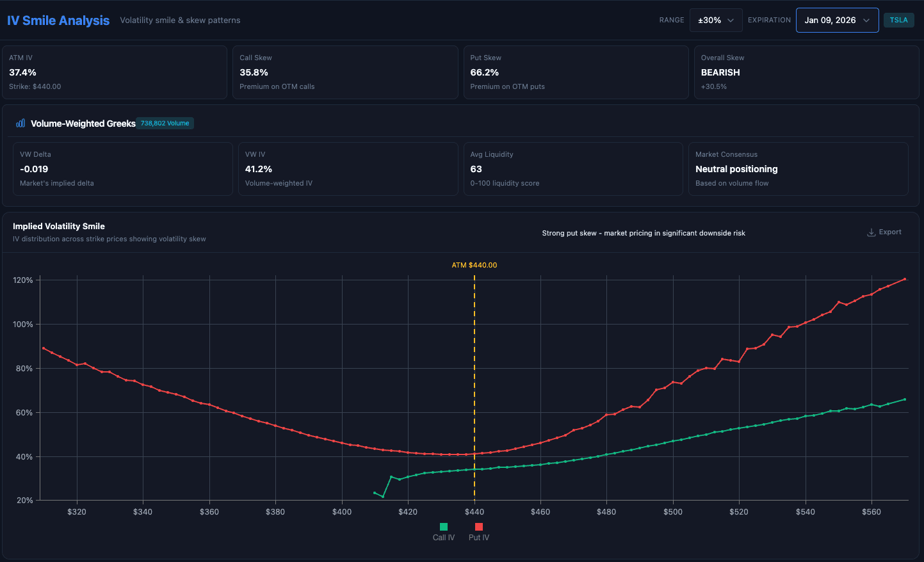Click the BEARISH overall skew value
The image size is (924, 562).
pyautogui.click(x=720, y=72)
